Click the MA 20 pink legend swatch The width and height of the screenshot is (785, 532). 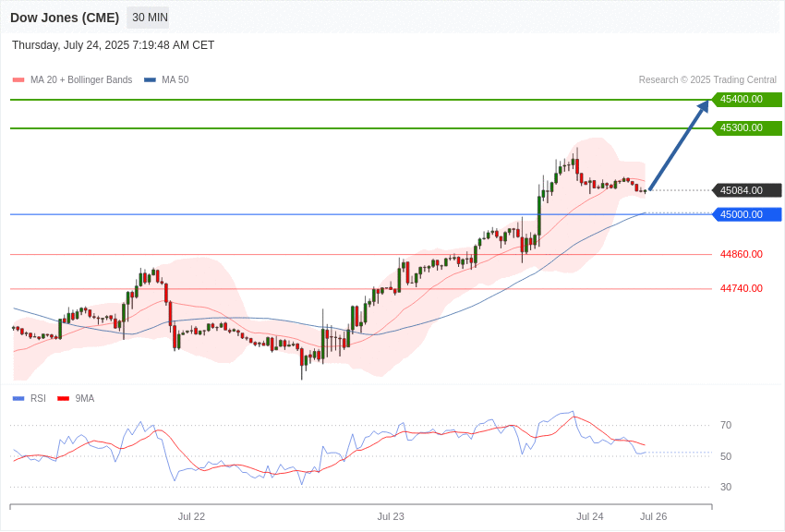(x=18, y=80)
